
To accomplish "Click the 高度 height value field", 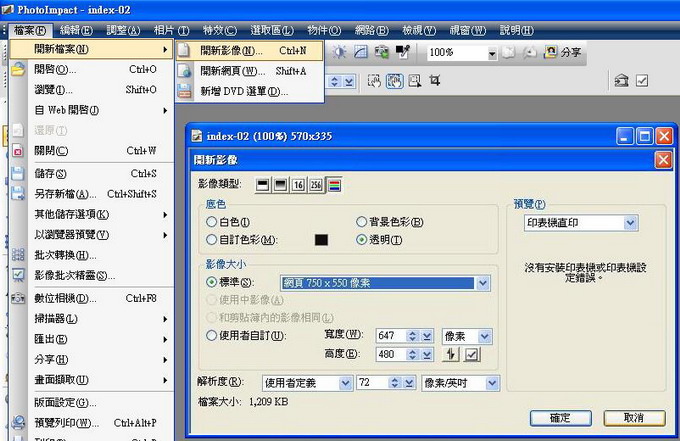I will click(x=392, y=354).
